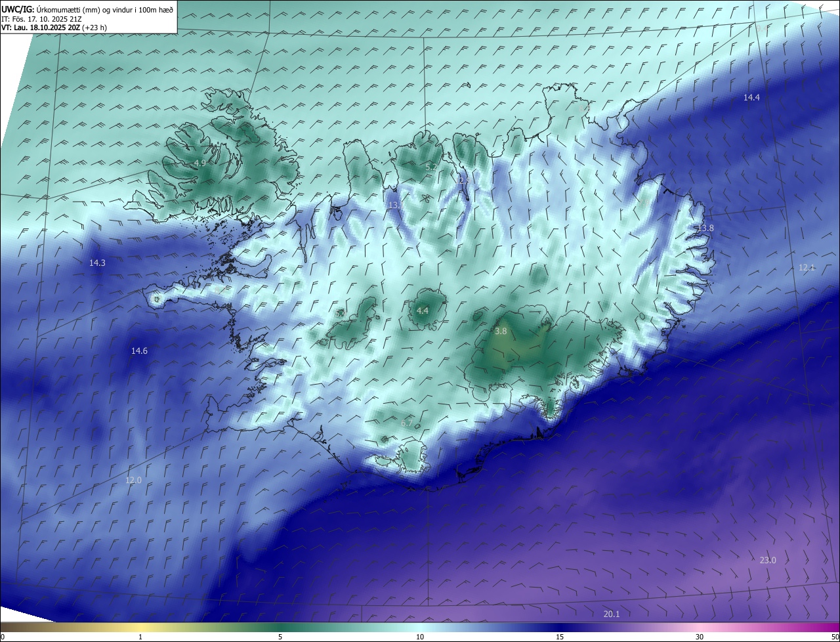Screen dimensions: 840x642
Task: Click the 14.4 value label northeast of Iceland
Action: pyautogui.click(x=751, y=97)
